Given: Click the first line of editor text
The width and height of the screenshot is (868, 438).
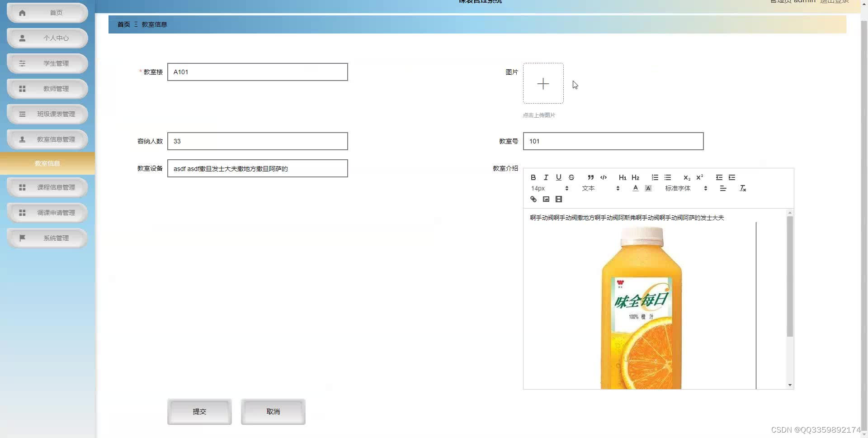Looking at the screenshot, I should 627,218.
